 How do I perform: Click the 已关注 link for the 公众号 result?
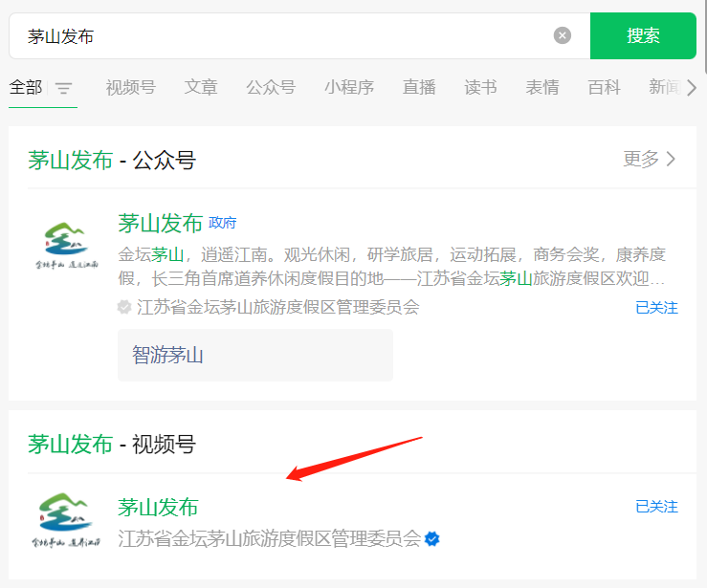(656, 308)
